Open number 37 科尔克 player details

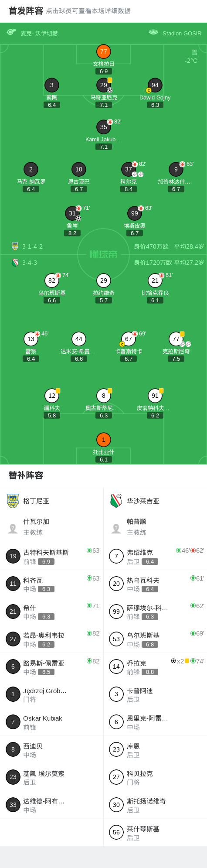(x=129, y=169)
